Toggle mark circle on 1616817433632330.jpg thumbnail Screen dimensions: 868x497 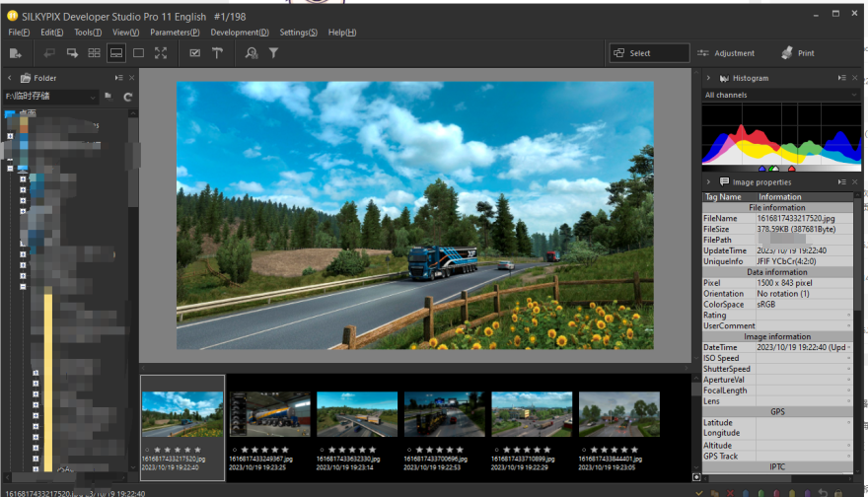(x=322, y=450)
